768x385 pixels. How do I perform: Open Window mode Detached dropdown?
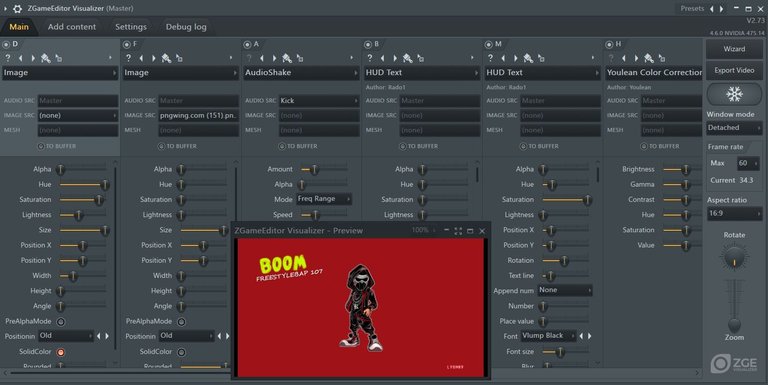pos(734,128)
